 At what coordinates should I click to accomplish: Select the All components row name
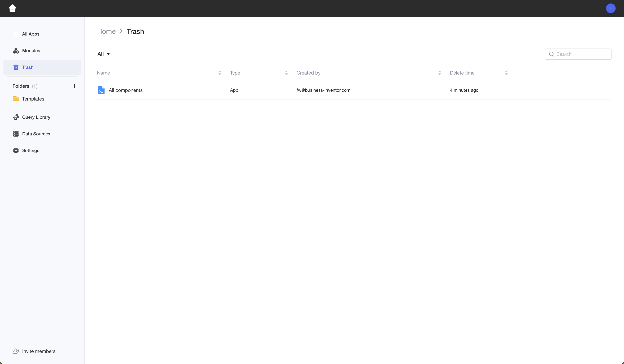coord(125,90)
